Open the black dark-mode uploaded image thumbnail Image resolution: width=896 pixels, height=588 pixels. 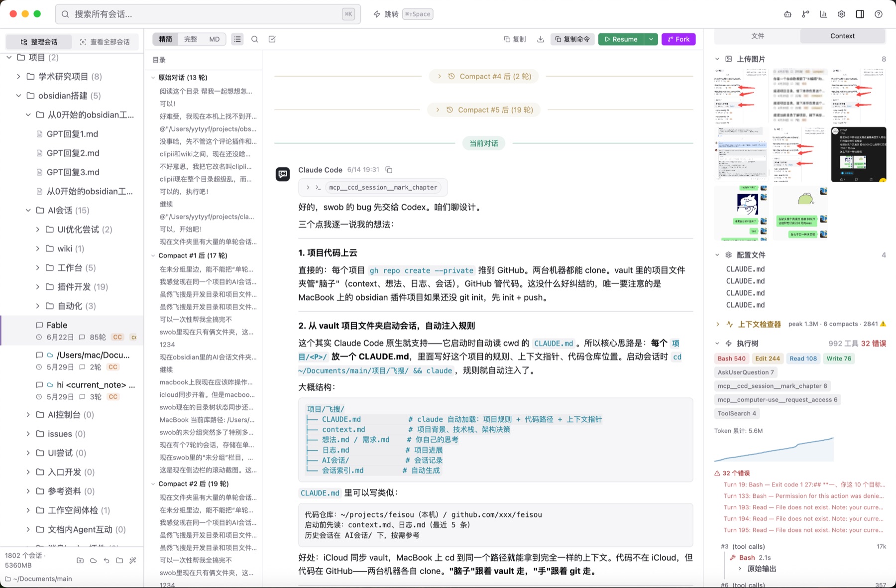[x=858, y=154]
